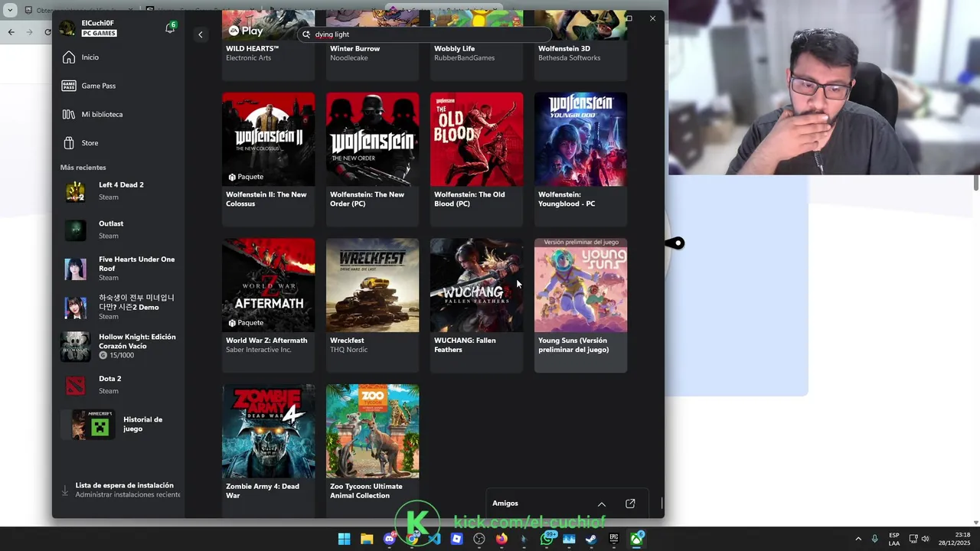Open the Windows Start menu
This screenshot has width=980, height=551.
[345, 539]
